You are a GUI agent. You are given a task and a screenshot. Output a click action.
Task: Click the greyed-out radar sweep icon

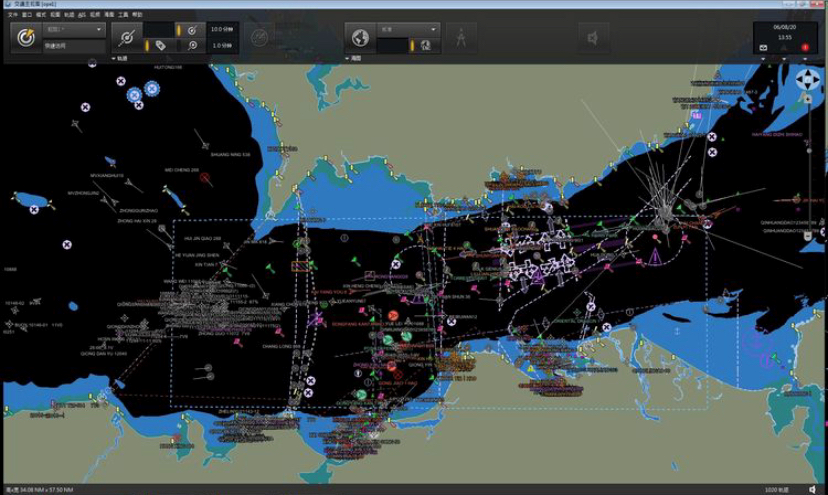[259, 38]
